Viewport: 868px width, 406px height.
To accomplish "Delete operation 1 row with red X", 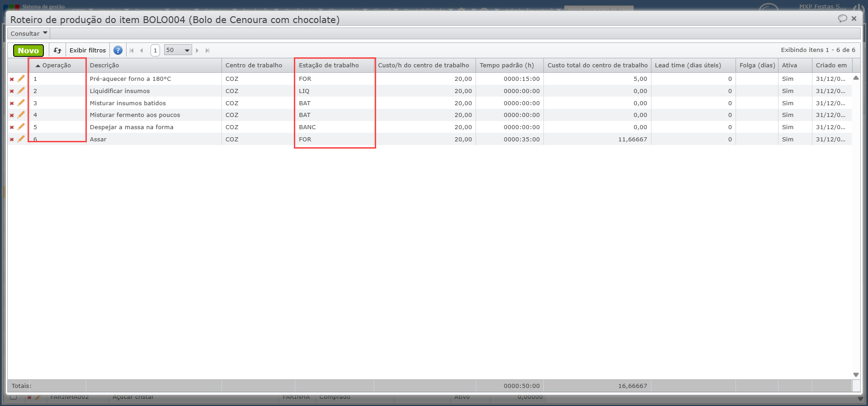I will [x=12, y=79].
